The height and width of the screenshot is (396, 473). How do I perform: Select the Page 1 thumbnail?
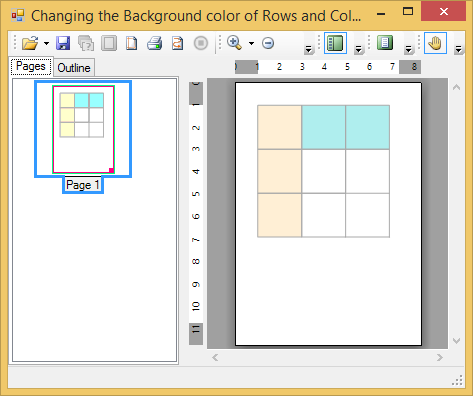(x=83, y=129)
